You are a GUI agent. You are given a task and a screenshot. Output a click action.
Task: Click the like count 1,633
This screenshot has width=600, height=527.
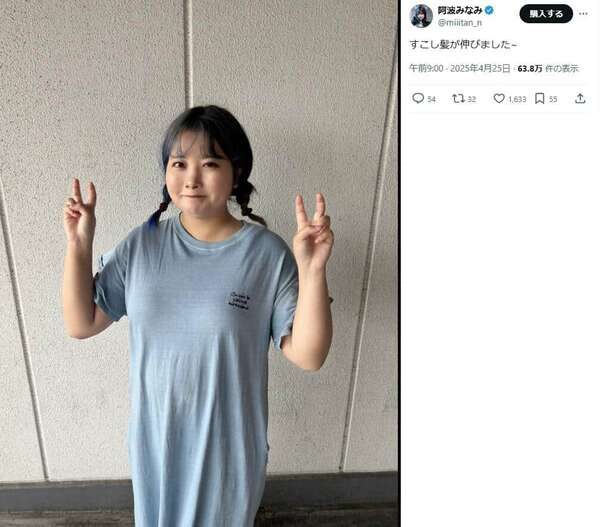(517, 100)
